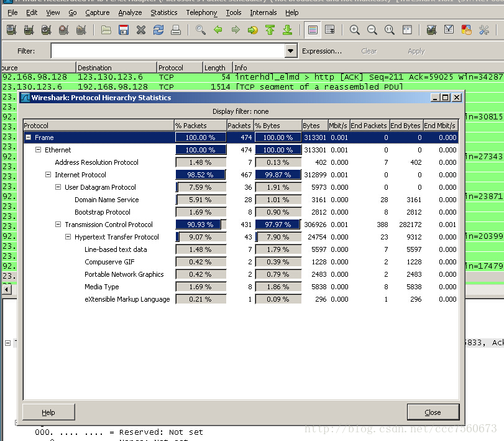Open a capture file via folder icon
Viewport: 504px width, 441px height.
[106, 30]
